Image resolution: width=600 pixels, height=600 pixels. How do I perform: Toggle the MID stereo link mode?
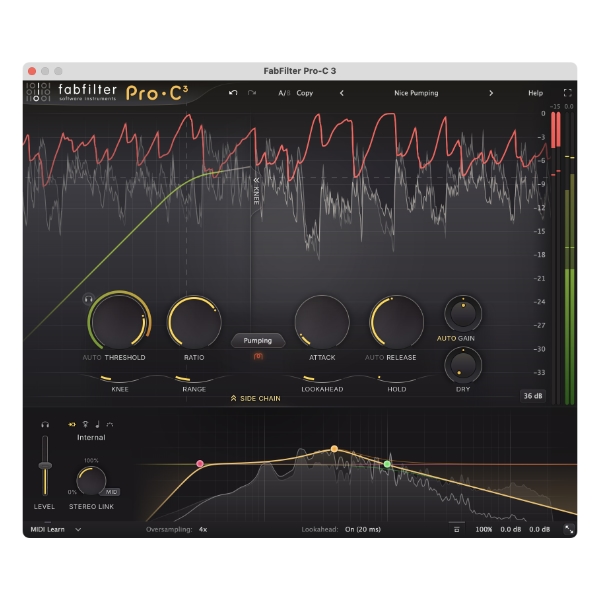click(112, 492)
